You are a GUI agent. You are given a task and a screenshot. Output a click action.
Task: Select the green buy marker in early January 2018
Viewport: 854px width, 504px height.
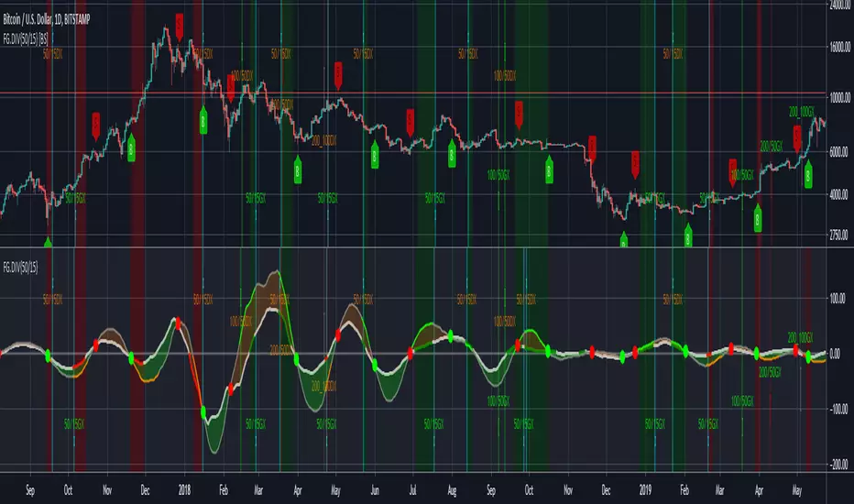tap(203, 120)
